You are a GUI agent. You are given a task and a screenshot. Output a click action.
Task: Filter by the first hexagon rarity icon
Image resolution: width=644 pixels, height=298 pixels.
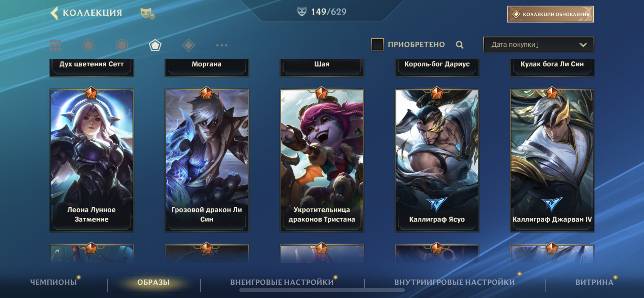coord(89,45)
